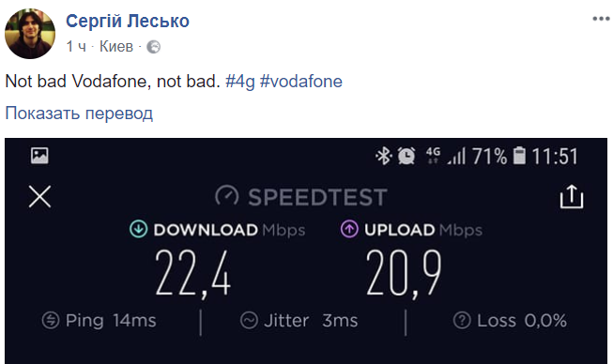Tap the Loss question mark icon
This screenshot has height=364, width=613.
click(x=462, y=321)
